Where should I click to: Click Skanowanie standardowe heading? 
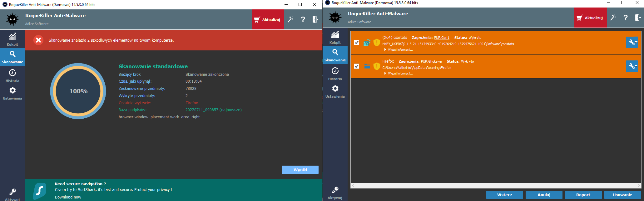coord(153,66)
